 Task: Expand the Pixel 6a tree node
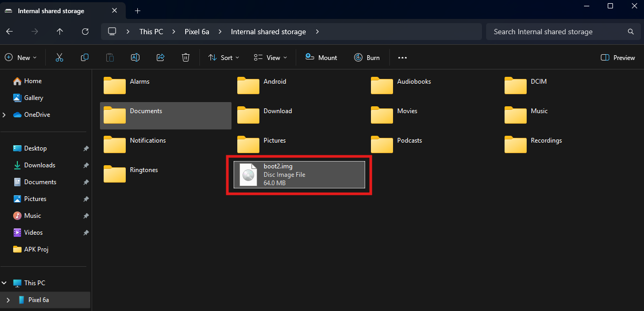(x=7, y=300)
